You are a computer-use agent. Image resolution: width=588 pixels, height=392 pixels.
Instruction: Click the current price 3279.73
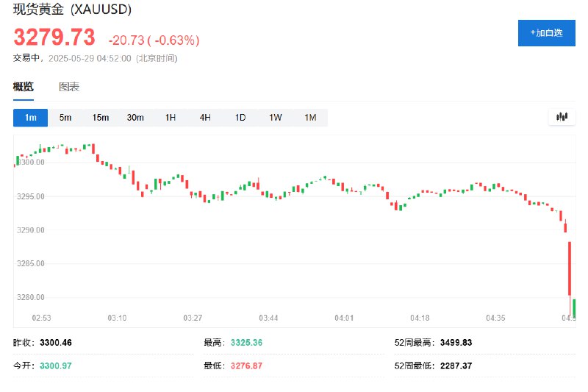54,37
